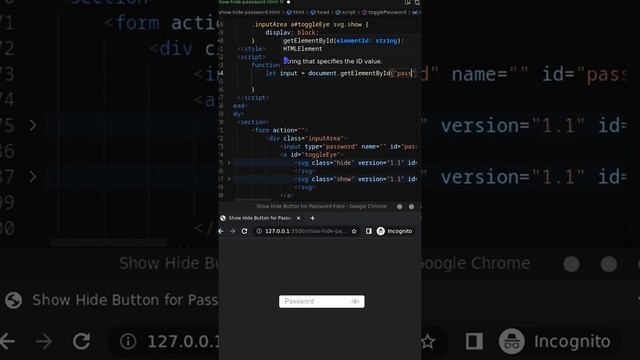Click the <section> tag line

point(254,122)
